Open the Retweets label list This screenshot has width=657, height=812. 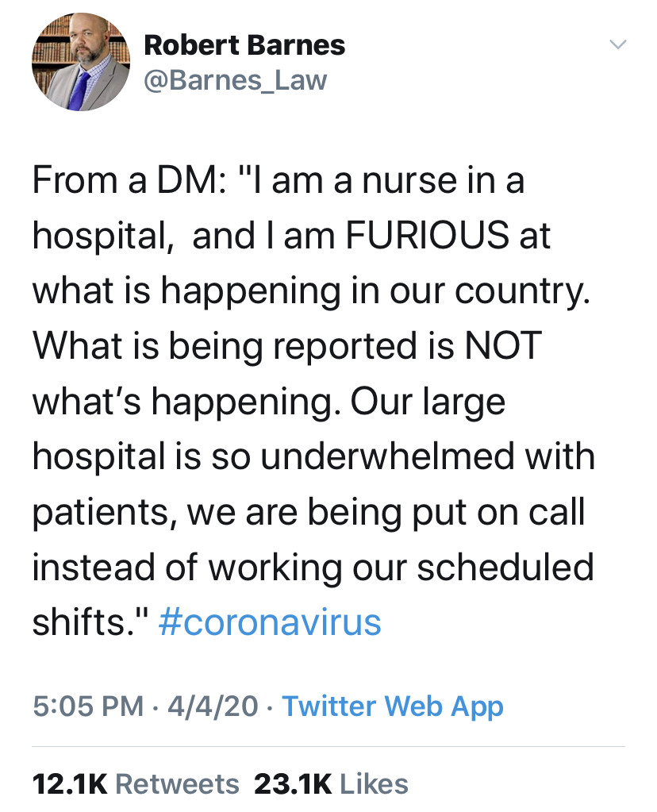point(177,783)
